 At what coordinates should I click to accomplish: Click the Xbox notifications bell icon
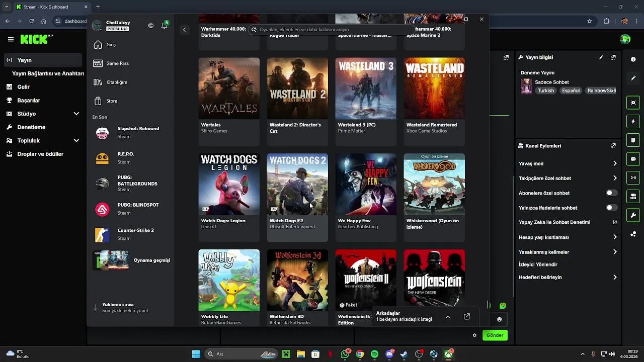pos(165,26)
